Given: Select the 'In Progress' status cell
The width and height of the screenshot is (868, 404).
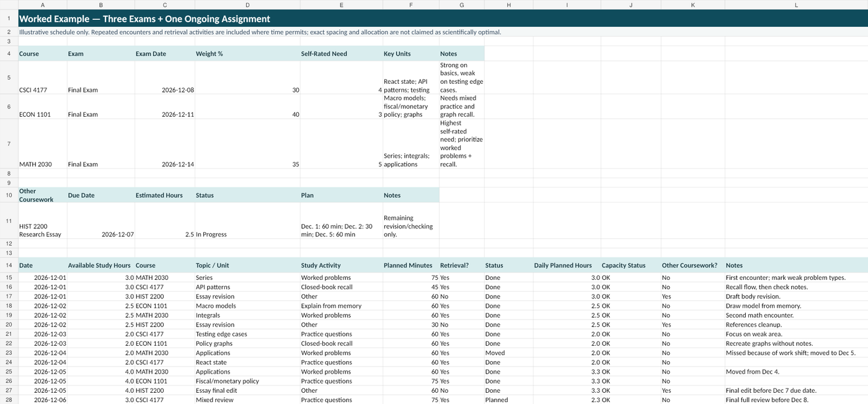Looking at the screenshot, I should coord(247,221).
